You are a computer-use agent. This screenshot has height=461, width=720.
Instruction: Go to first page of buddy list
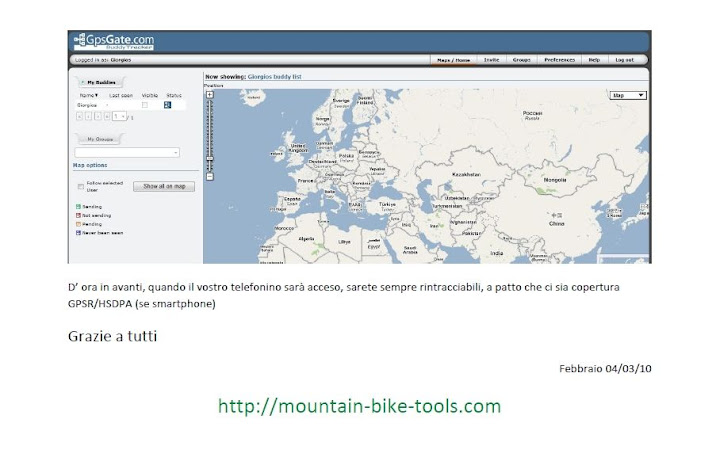click(x=79, y=117)
